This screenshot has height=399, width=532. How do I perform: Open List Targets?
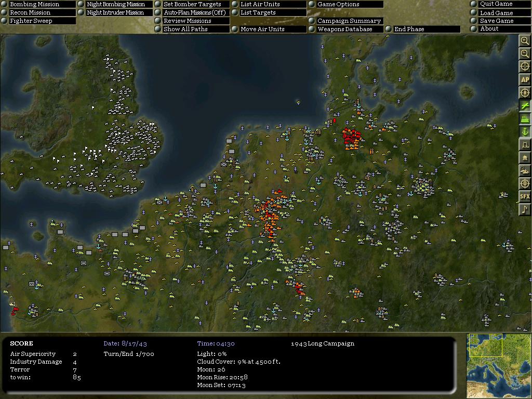(x=269, y=12)
